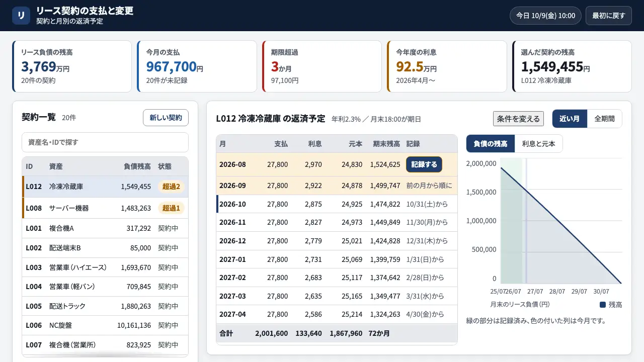644x362 pixels.
Task: Click the 状態 column header
Action: pyautogui.click(x=165, y=166)
